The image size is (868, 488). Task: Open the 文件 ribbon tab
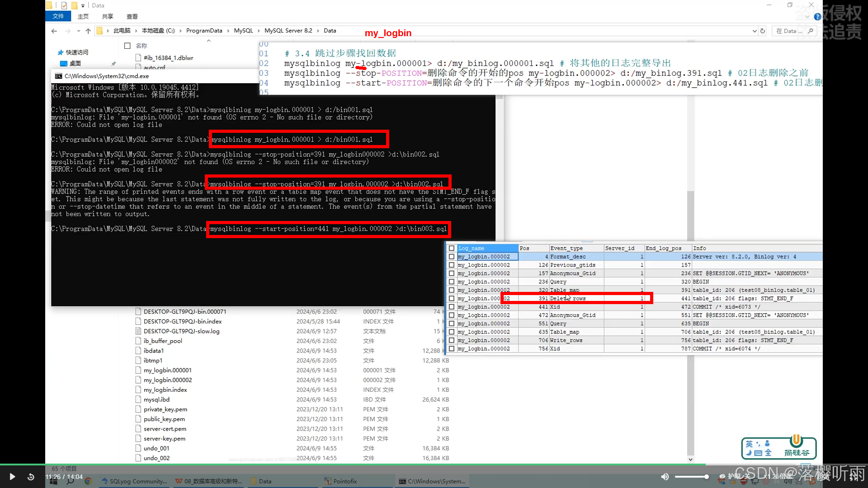pos(58,16)
